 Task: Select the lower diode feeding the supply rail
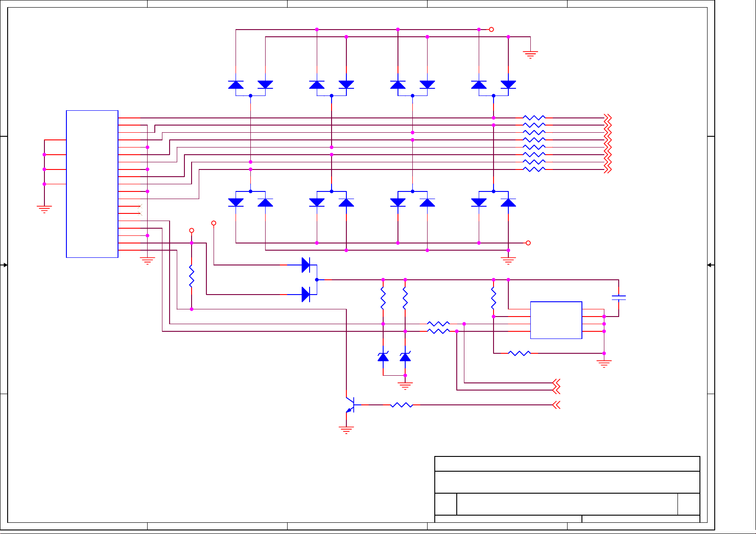point(306,295)
